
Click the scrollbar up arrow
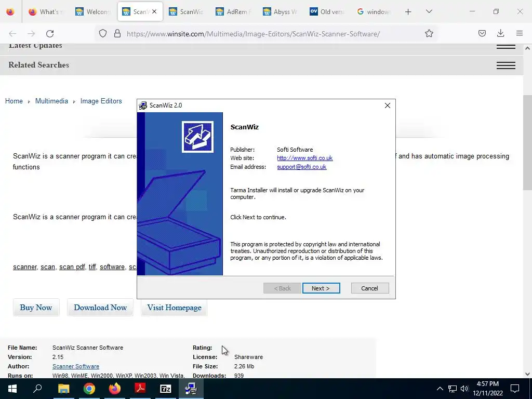click(x=527, y=48)
